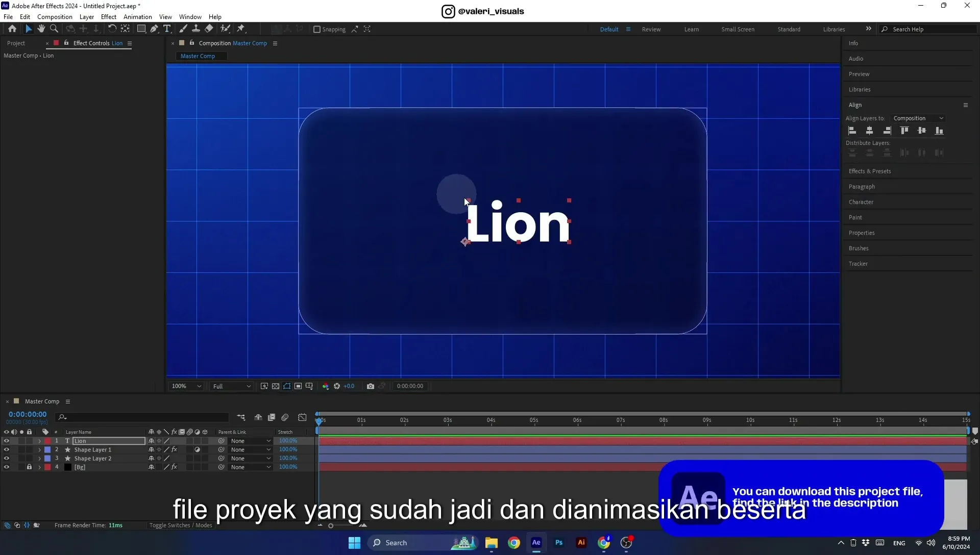Click the Lion layer red label color
The height and width of the screenshot is (555, 980).
47,441
